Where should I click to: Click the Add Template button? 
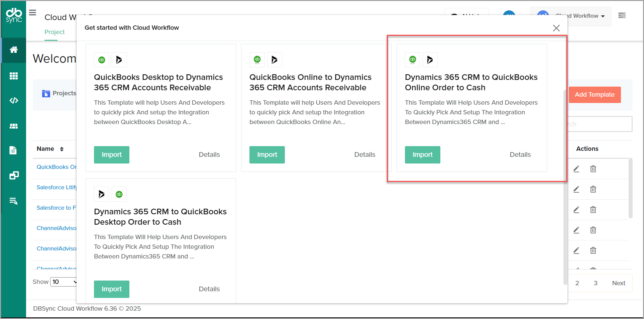(594, 95)
